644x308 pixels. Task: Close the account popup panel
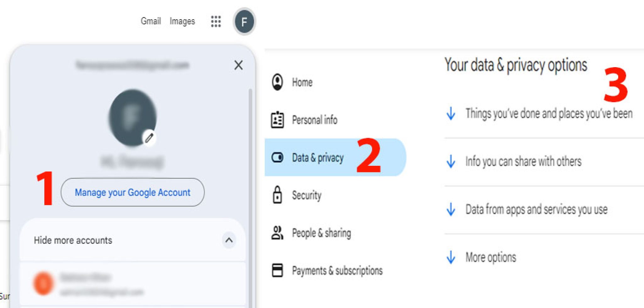pos(239,65)
